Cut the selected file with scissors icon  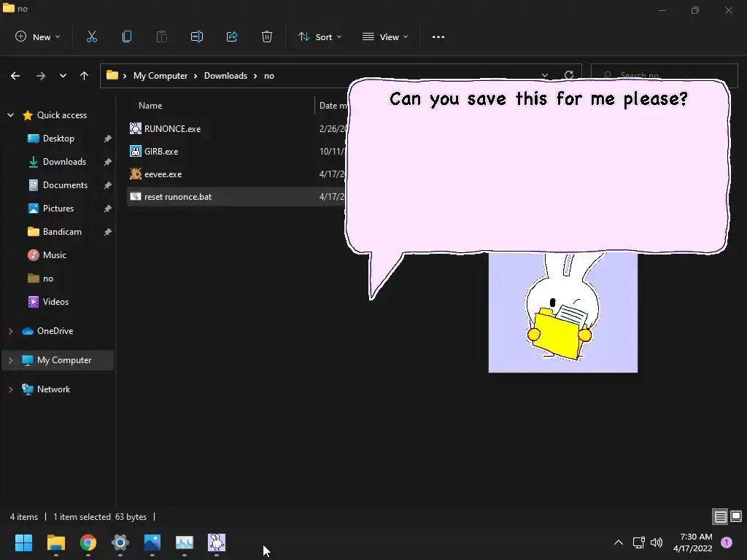(x=91, y=36)
